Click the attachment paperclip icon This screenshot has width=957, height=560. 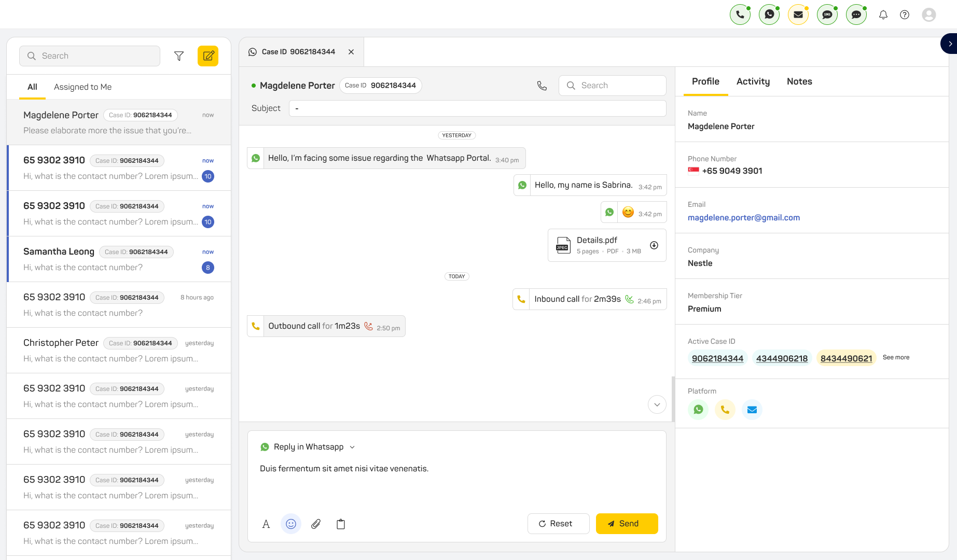click(316, 524)
